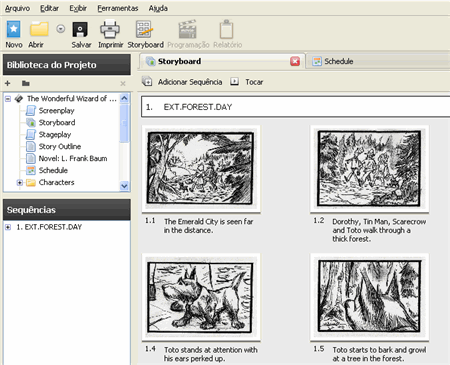
Task: Click the delete X icon in Biblioteca toolbar
Action: point(123,83)
